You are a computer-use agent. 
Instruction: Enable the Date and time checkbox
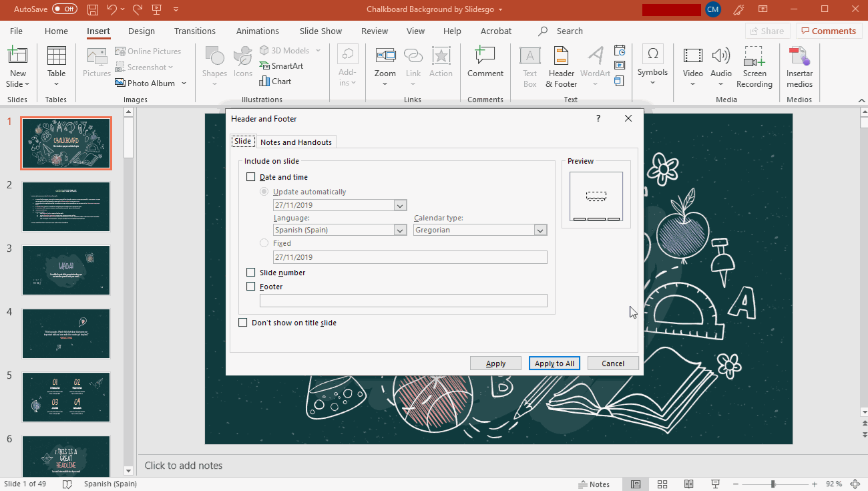click(251, 177)
